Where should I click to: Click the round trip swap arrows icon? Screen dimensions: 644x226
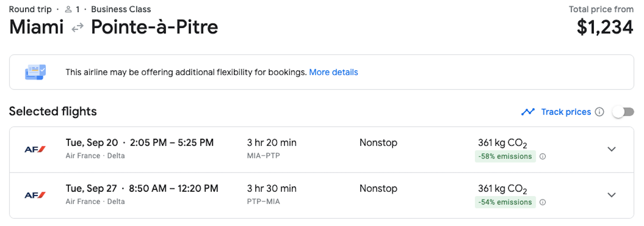point(77,28)
